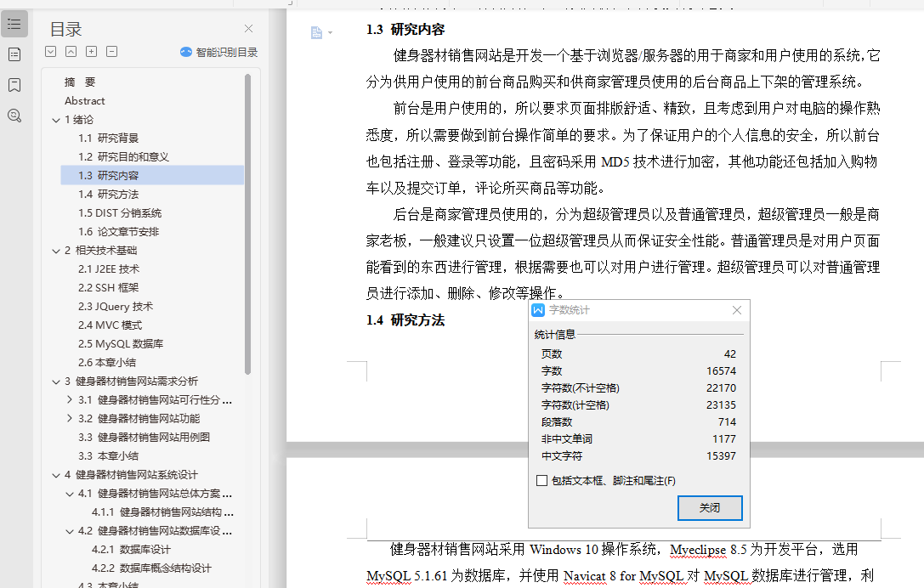Click the 1.4 研究方法 heading in document
Screen dimensions: 924x588
405,320
